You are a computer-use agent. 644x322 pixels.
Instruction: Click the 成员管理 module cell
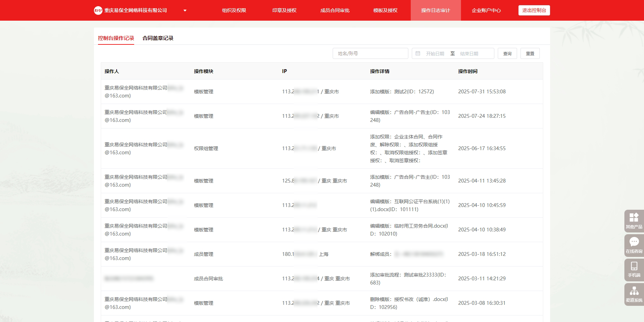pyautogui.click(x=203, y=254)
